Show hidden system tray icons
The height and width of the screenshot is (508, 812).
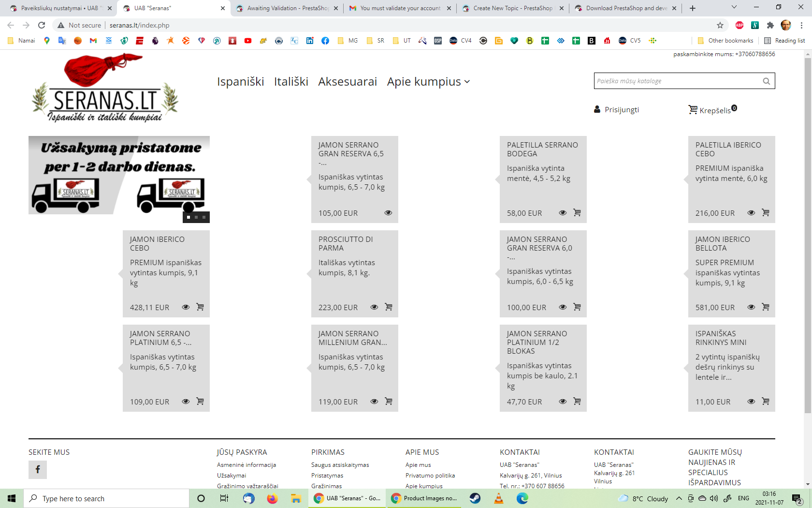tap(679, 498)
